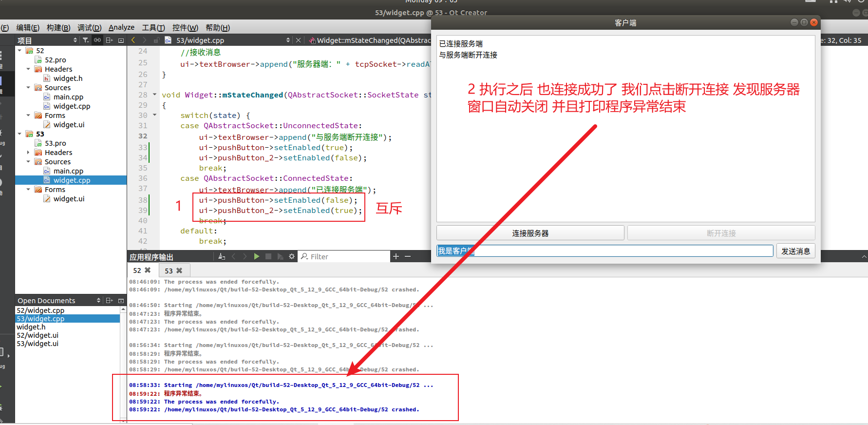Open the 项目 panel view dropdown

click(x=75, y=40)
